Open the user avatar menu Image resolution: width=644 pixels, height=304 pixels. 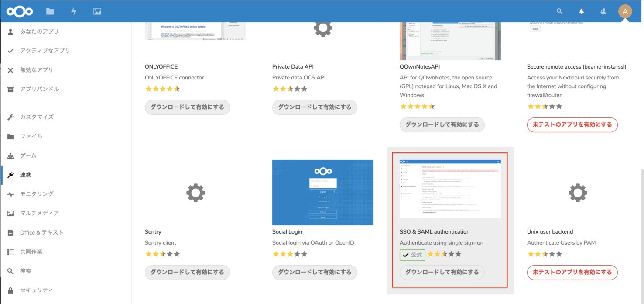pos(625,11)
